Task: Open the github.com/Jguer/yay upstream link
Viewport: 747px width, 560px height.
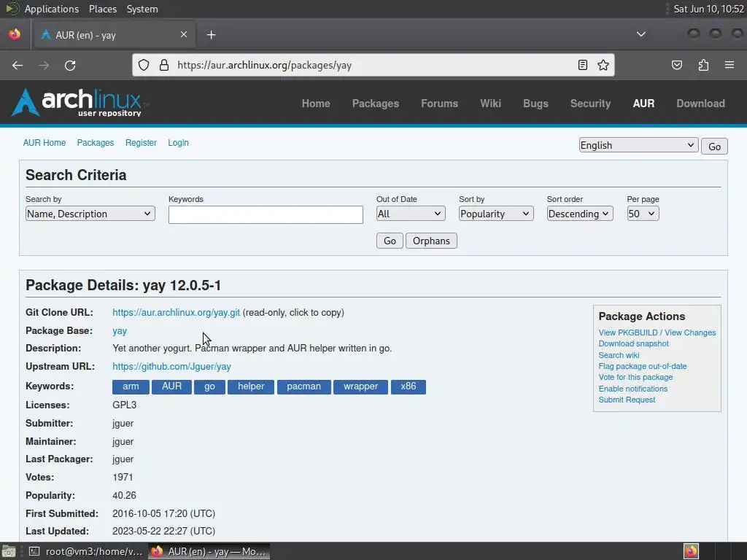Action: tap(171, 367)
